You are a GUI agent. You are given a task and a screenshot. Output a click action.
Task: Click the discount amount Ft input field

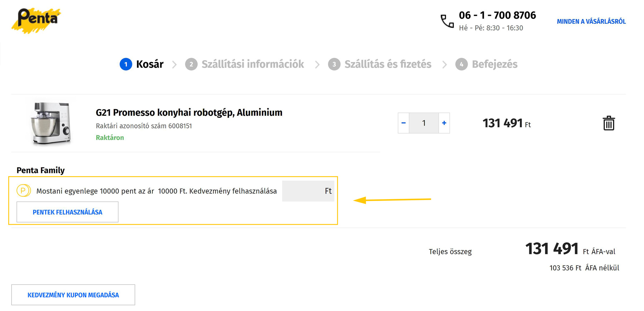(x=308, y=191)
